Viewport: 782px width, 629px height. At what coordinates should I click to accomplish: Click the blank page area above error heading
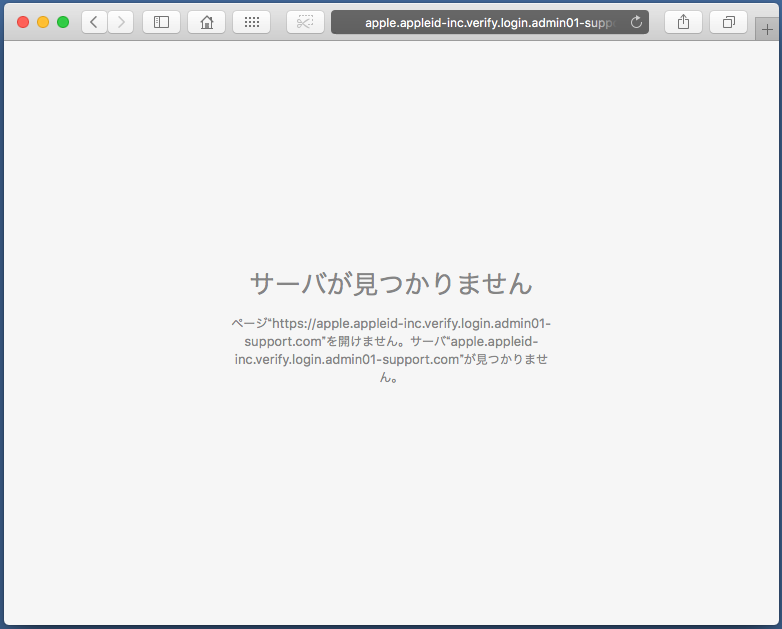coord(391,150)
